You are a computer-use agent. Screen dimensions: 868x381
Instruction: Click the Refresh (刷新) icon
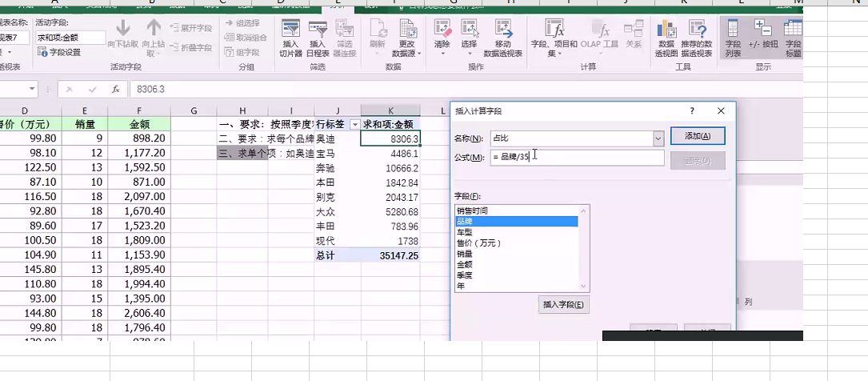point(378,29)
